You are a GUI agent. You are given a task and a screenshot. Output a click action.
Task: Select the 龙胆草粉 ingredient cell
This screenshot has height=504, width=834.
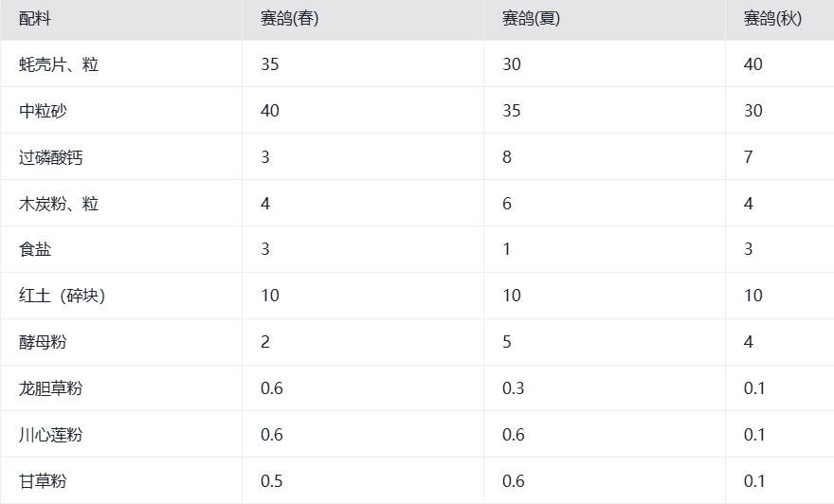point(51,388)
